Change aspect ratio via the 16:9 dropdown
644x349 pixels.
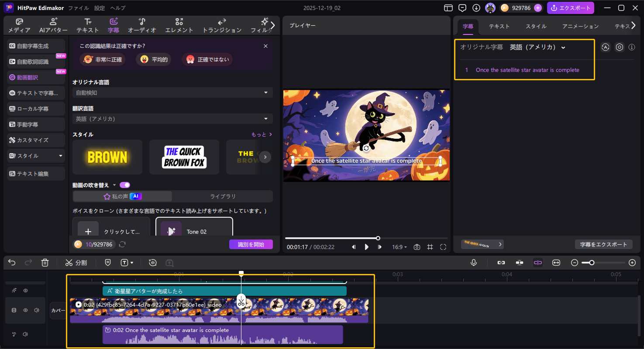[398, 246]
